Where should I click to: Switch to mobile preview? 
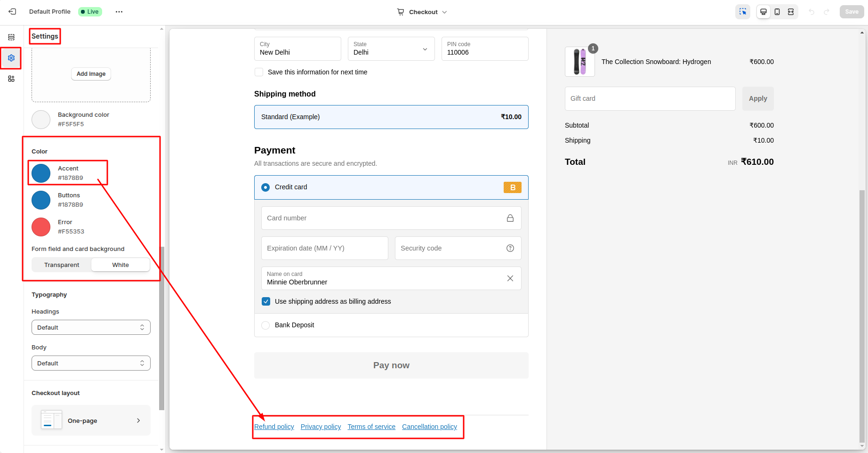[777, 12]
